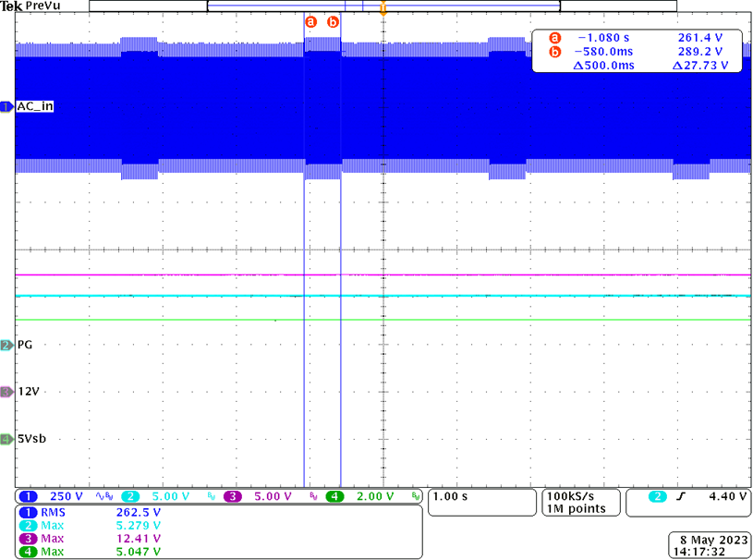Image resolution: width=753 pixels, height=560 pixels.
Task: Select channel 3 ground marker beside 12V
Action: click(x=6, y=392)
